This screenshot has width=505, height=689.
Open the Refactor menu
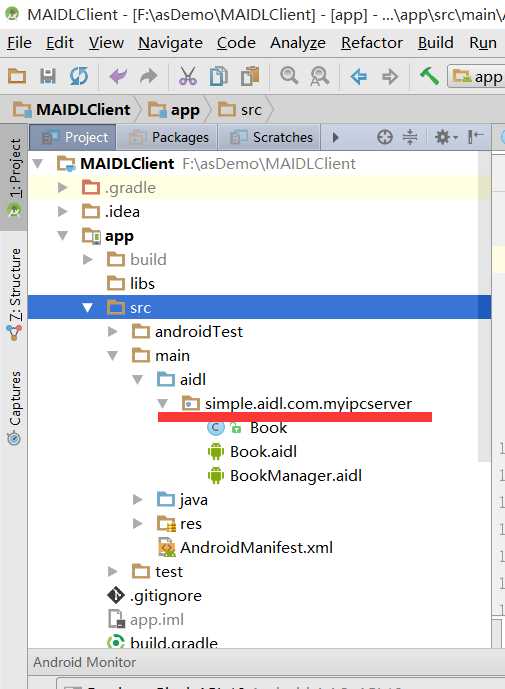tap(372, 43)
